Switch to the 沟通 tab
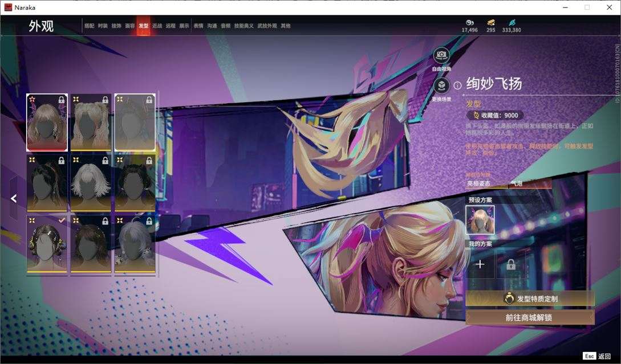 [212, 26]
